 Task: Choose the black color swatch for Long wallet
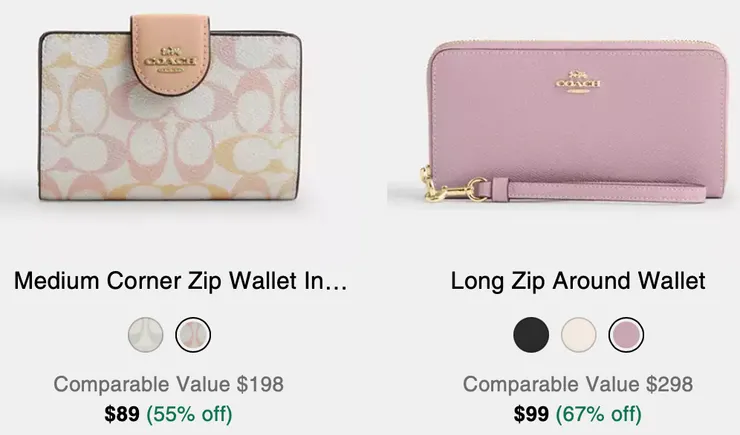point(531,335)
